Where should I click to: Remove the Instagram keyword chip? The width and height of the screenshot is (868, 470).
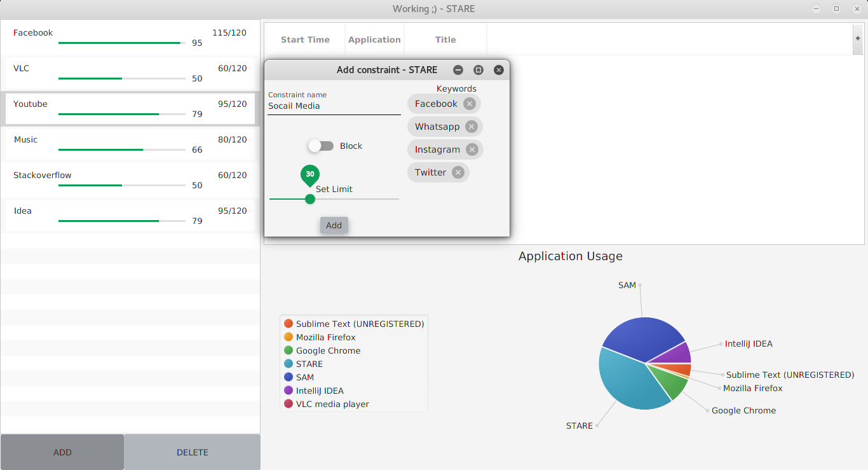point(471,149)
